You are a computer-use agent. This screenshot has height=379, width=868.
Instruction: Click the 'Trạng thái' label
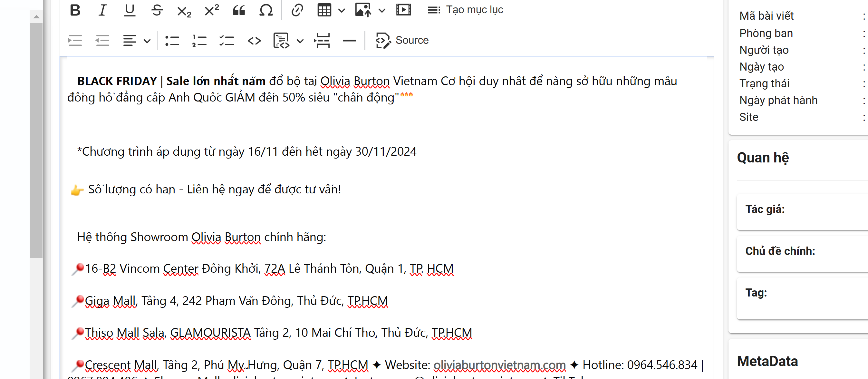[764, 83]
